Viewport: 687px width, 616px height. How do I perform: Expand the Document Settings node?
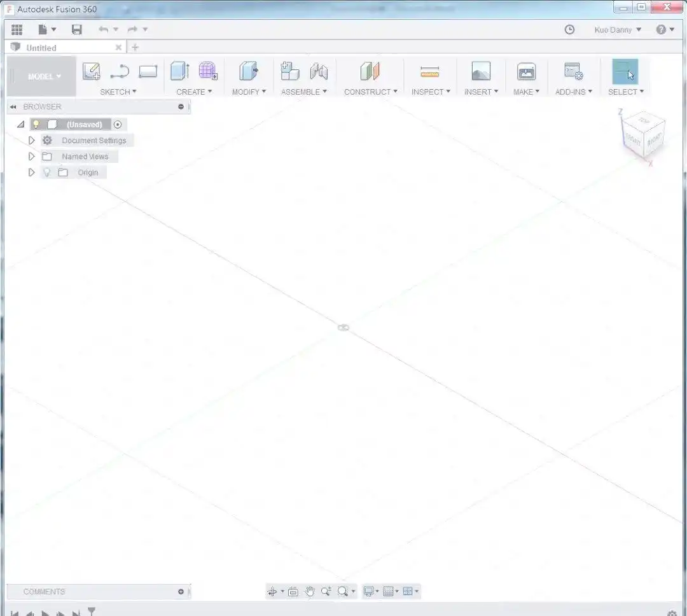pos(32,140)
